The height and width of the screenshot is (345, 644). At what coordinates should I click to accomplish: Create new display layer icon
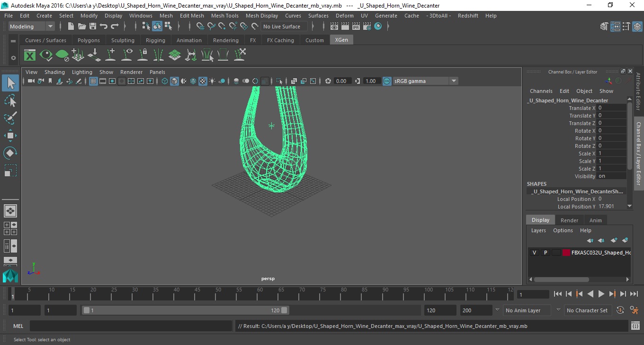(x=614, y=241)
